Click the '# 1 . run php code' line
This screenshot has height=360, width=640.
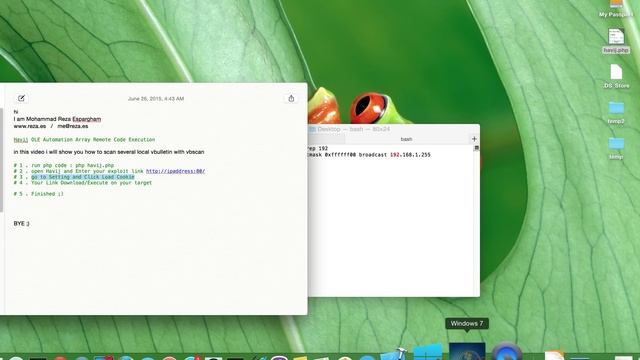click(64, 165)
